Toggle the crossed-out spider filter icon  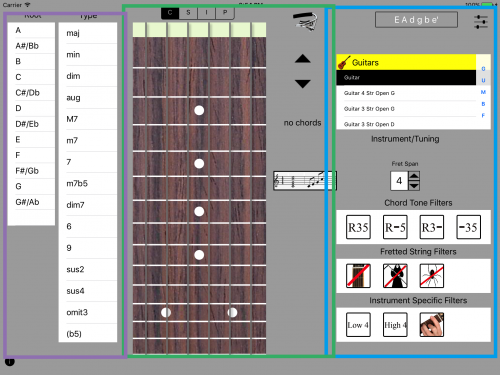tap(431, 276)
